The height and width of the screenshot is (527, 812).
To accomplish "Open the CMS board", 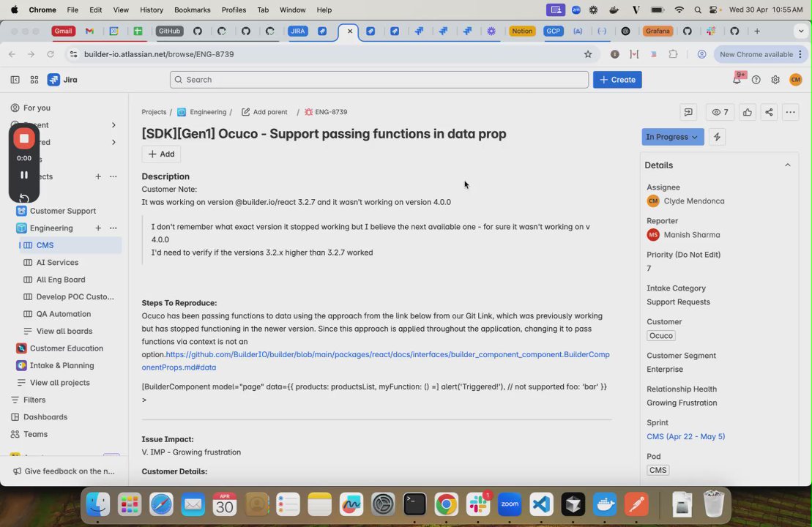I will point(70,245).
